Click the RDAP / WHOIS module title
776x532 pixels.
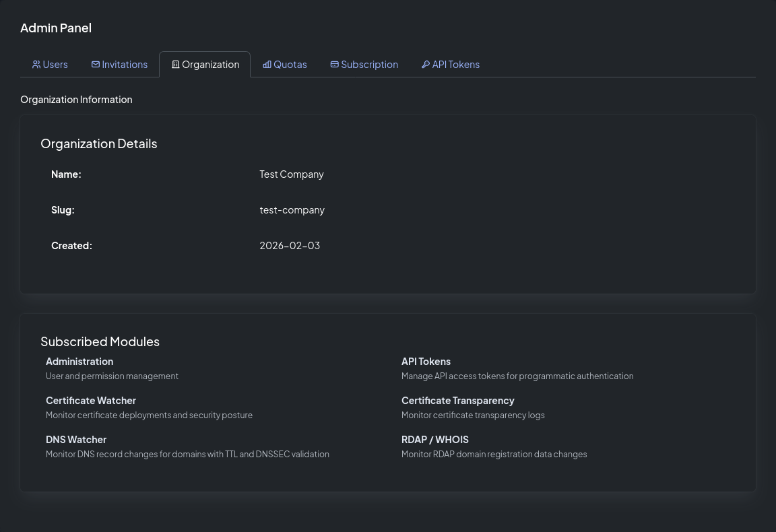point(435,440)
